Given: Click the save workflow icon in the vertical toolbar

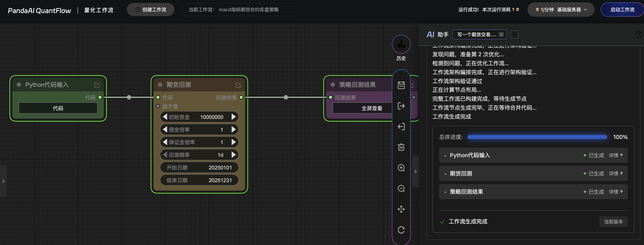Looking at the screenshot, I should click(x=401, y=85).
